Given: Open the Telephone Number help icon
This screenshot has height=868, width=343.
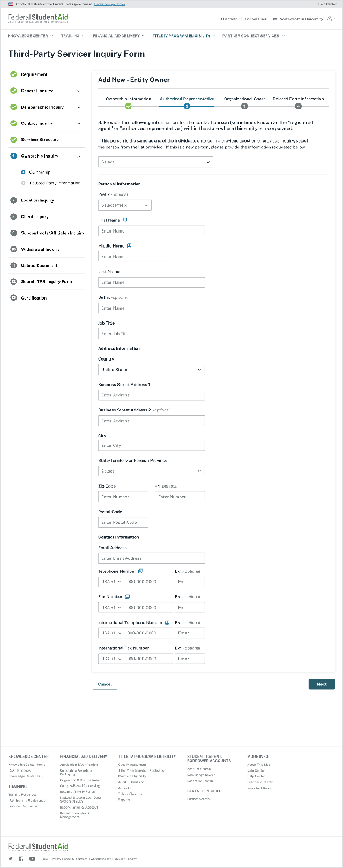Looking at the screenshot, I should (140, 571).
